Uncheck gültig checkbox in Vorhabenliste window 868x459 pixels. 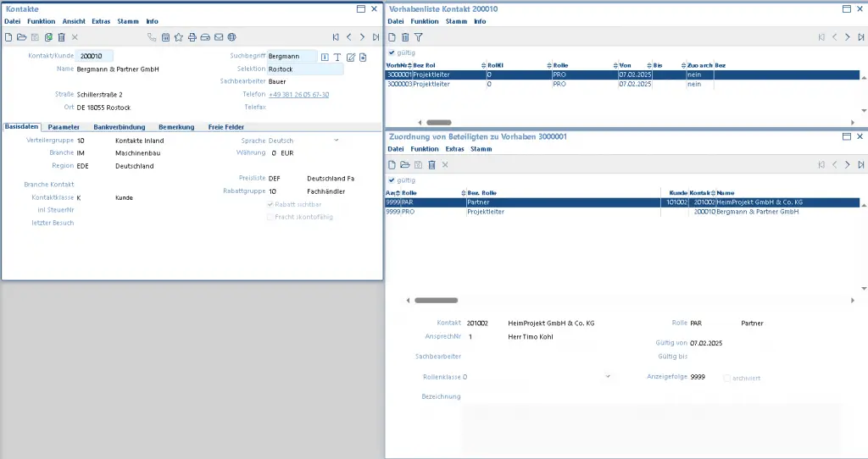(x=392, y=53)
